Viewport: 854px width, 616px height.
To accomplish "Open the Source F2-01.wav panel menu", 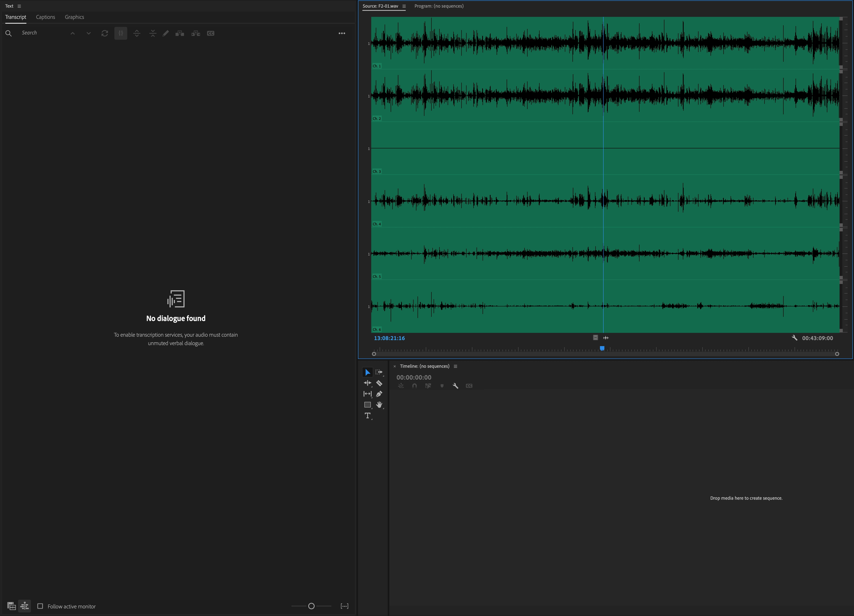I will (x=404, y=6).
